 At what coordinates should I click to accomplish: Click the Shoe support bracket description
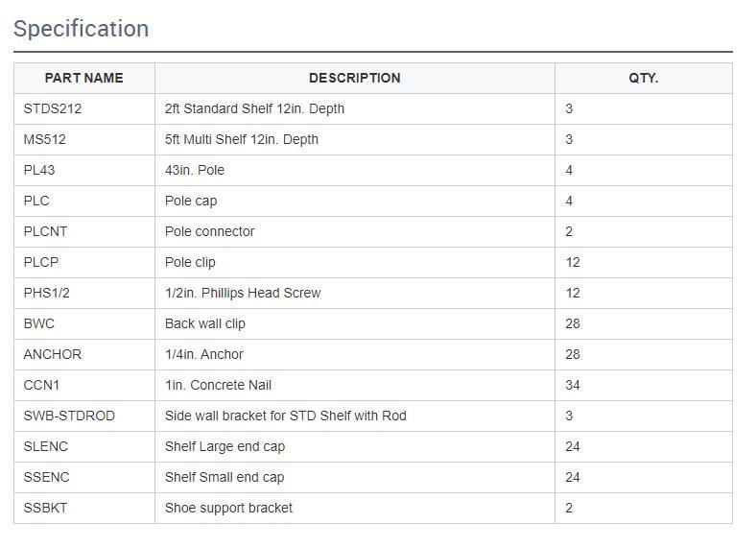click(x=228, y=508)
